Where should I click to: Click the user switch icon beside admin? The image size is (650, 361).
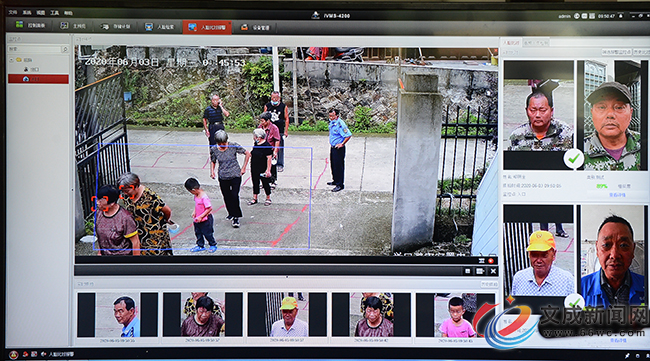pyautogui.click(x=577, y=16)
